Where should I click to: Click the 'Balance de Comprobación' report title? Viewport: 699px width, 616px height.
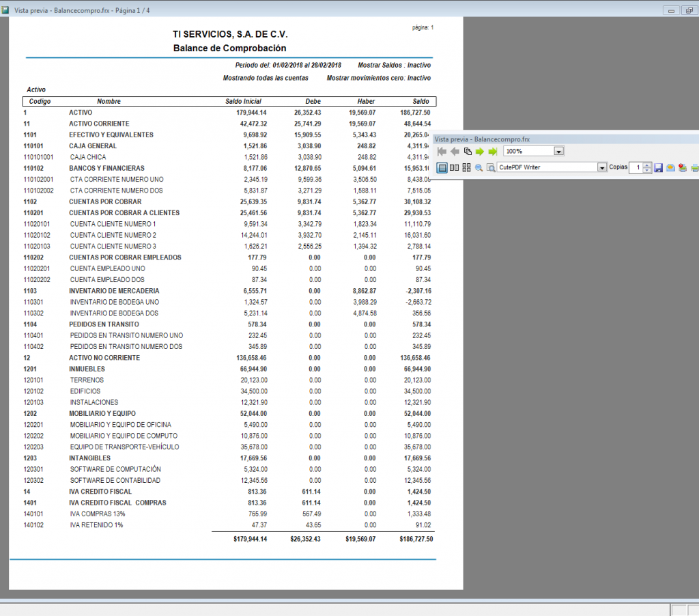(x=229, y=48)
